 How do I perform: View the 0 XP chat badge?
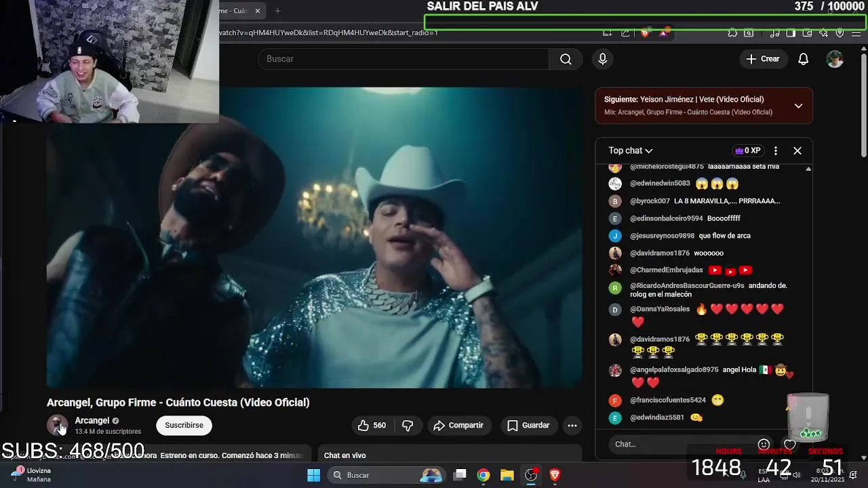click(x=747, y=150)
